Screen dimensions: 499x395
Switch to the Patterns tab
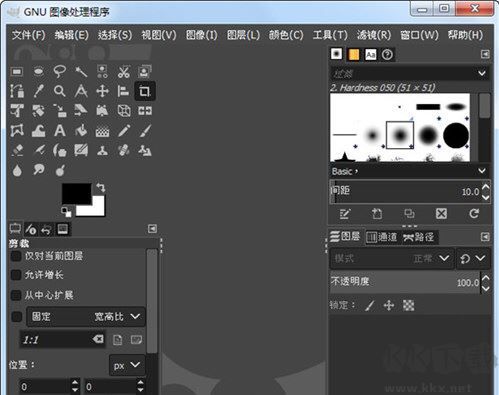pos(354,54)
